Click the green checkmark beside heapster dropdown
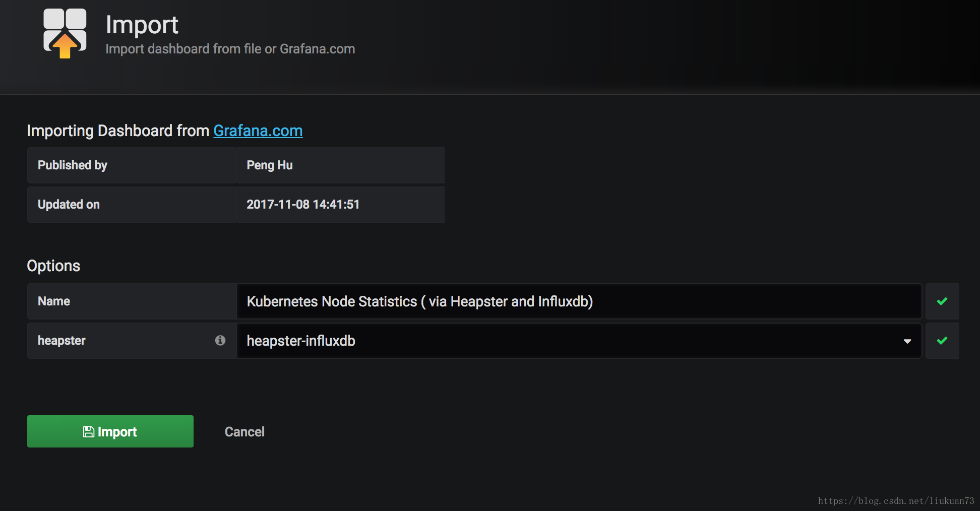Screen dimensions: 980x511 (942, 341)
